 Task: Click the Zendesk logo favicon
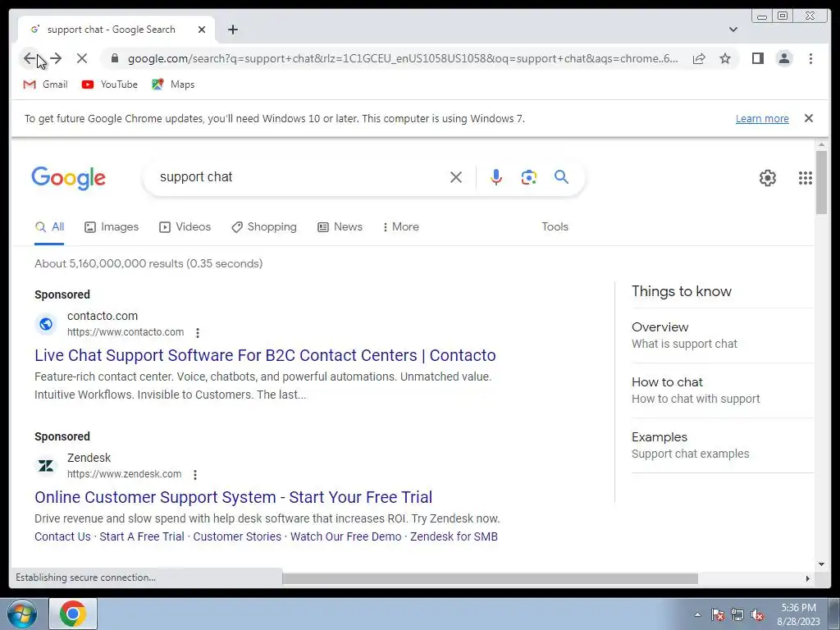(46, 466)
